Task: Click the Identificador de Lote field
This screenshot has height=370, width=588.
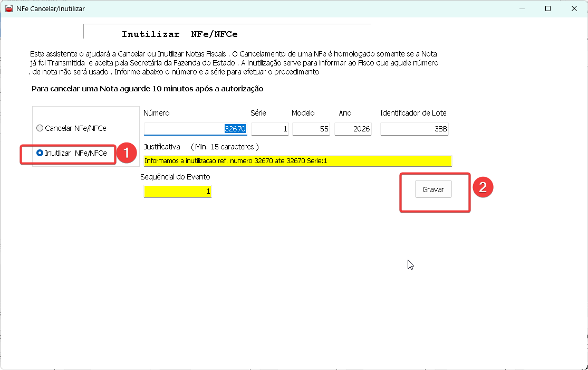Action: 414,129
